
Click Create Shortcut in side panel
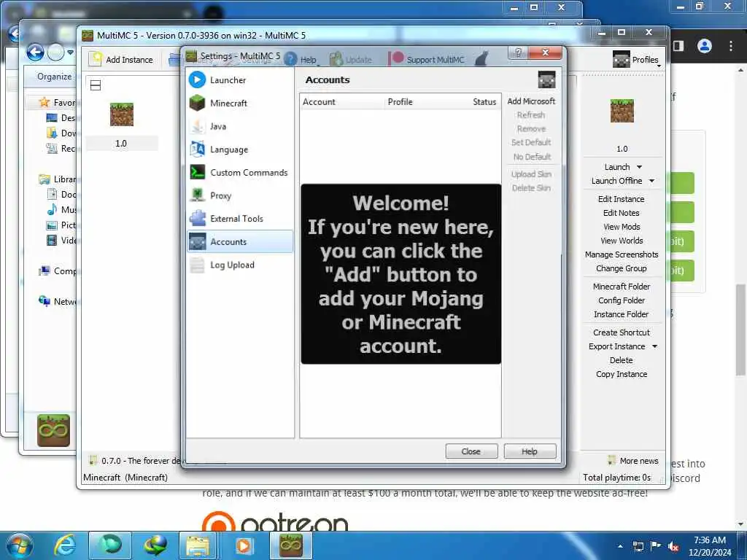[622, 332]
